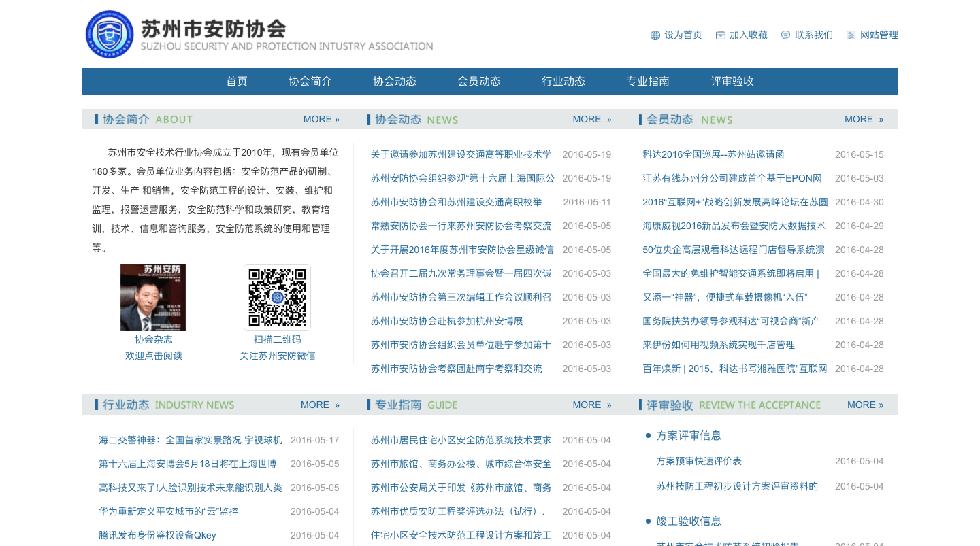The height and width of the screenshot is (546, 980).
Task: Click the icon beside 网站管理
Action: click(x=851, y=35)
